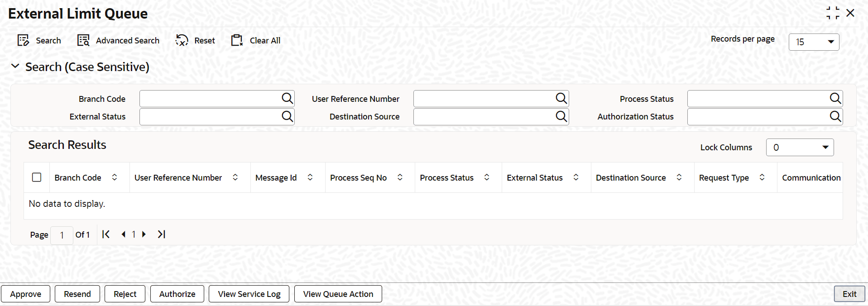Screen dimensions: 868x306
Task: Toggle sorting on the Message Id column
Action: [310, 177]
